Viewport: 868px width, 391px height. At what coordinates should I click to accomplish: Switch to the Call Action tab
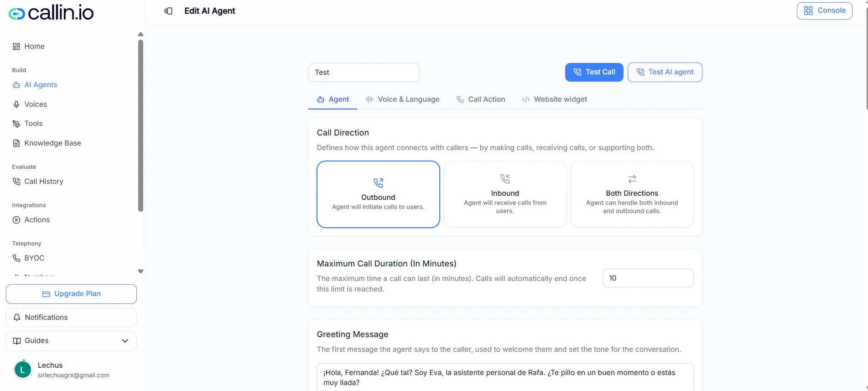click(481, 99)
